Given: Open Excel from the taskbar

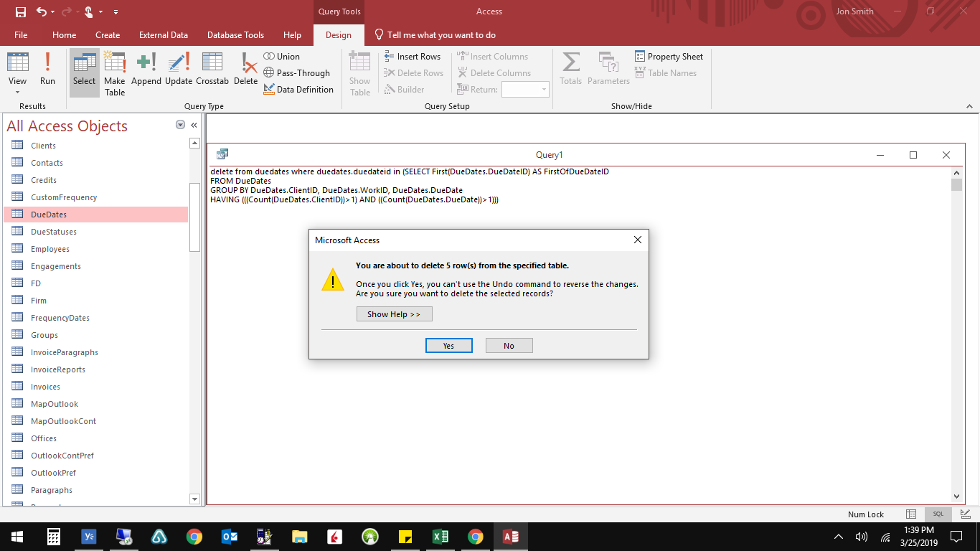Looking at the screenshot, I should pyautogui.click(x=440, y=536).
